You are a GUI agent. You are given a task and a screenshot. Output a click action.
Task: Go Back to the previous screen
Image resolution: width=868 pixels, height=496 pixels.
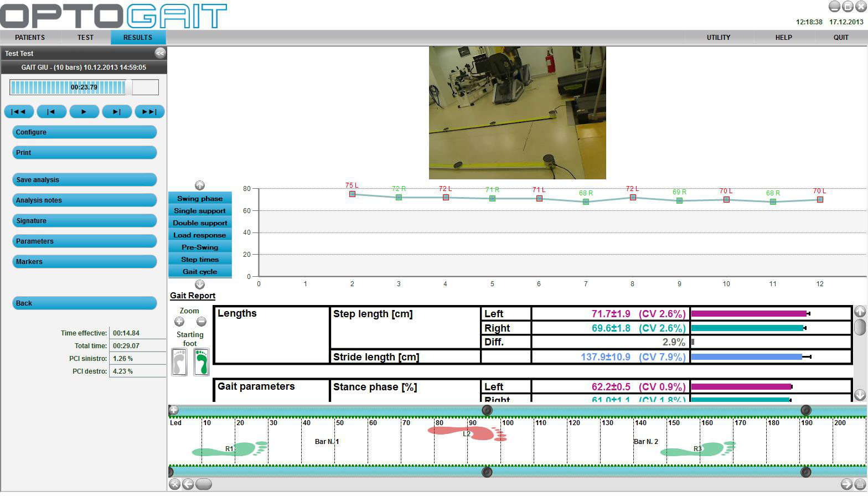tap(84, 303)
